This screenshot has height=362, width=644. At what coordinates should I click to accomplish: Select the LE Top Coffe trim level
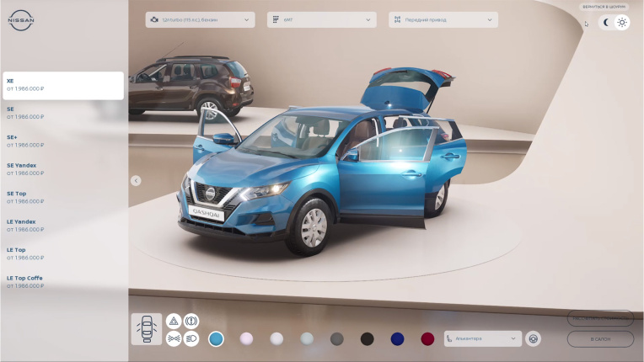[x=63, y=282]
